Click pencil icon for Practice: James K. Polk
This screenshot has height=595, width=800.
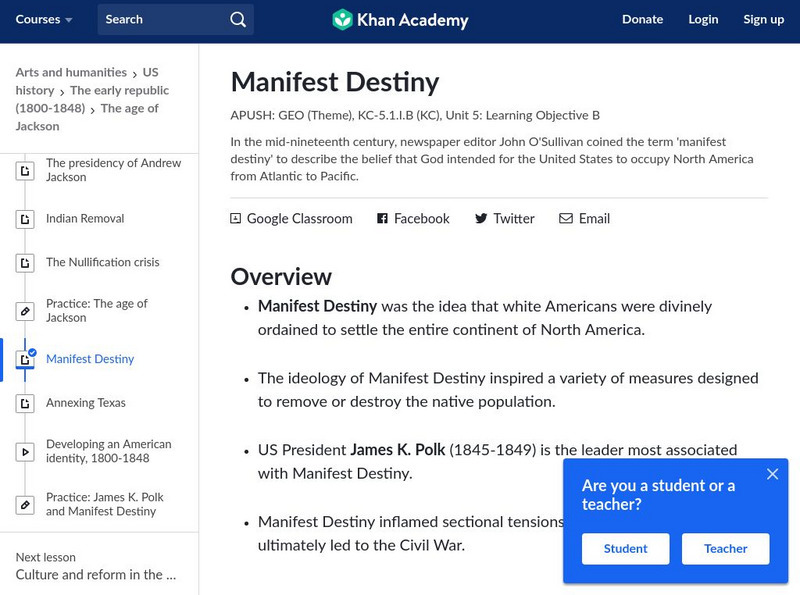tap(24, 505)
